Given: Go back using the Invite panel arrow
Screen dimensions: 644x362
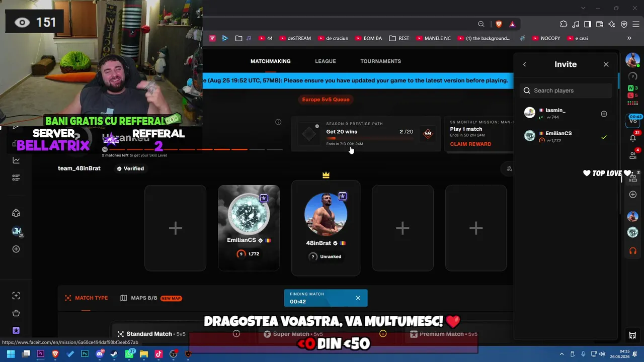Looking at the screenshot, I should tap(524, 64).
